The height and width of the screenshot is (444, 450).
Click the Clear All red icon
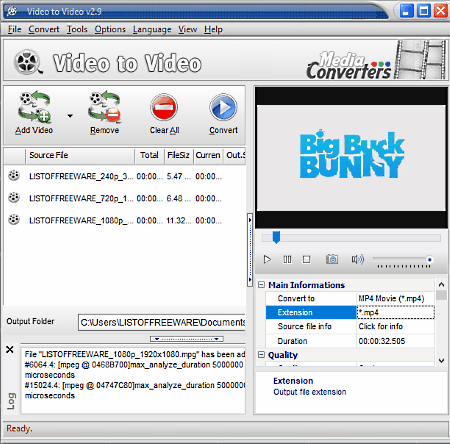click(164, 107)
